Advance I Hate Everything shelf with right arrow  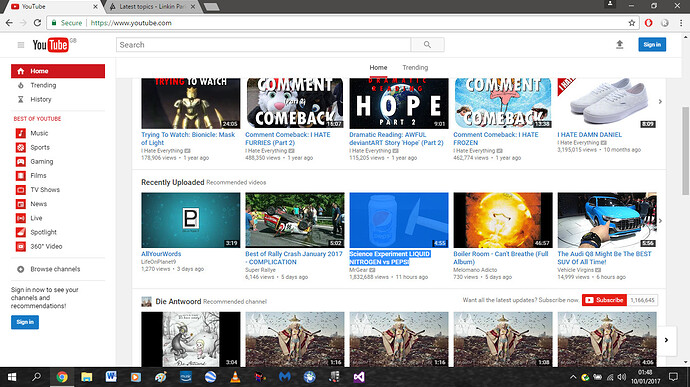(660, 102)
